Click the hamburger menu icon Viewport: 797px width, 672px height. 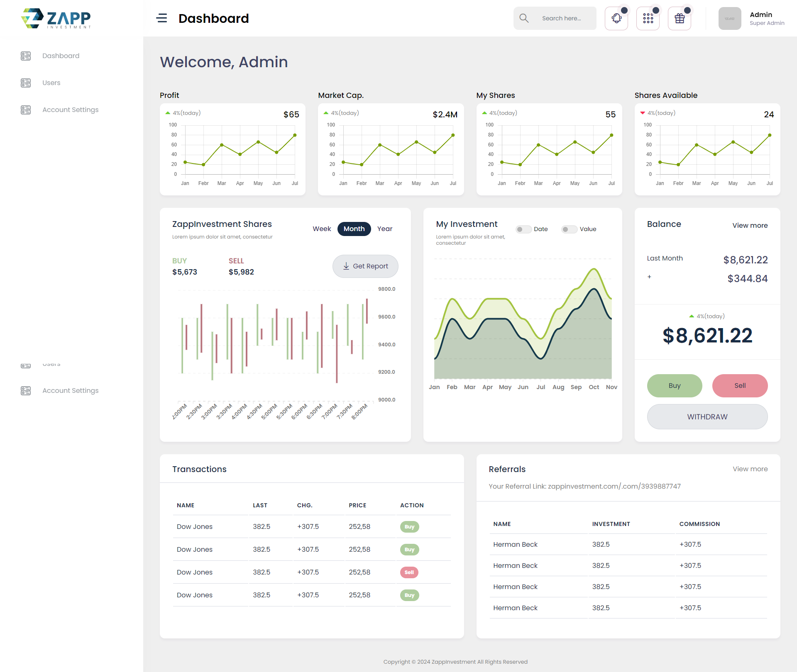point(161,18)
